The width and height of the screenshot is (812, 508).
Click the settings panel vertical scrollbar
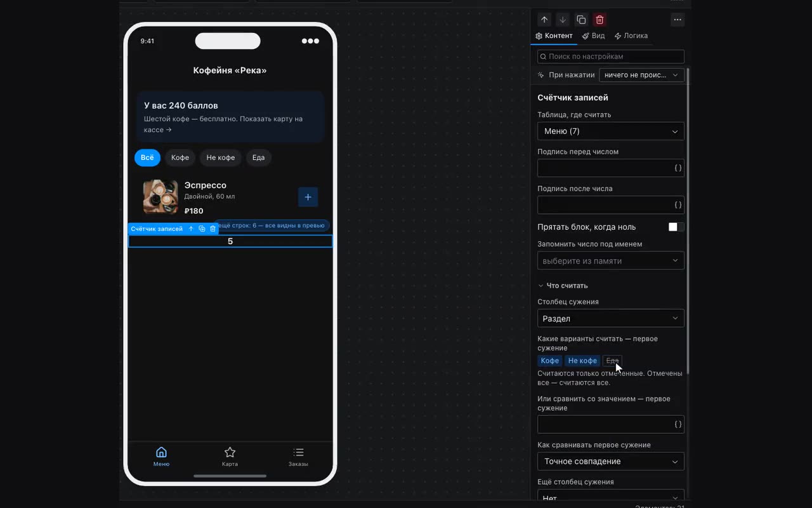pyautogui.click(x=688, y=221)
